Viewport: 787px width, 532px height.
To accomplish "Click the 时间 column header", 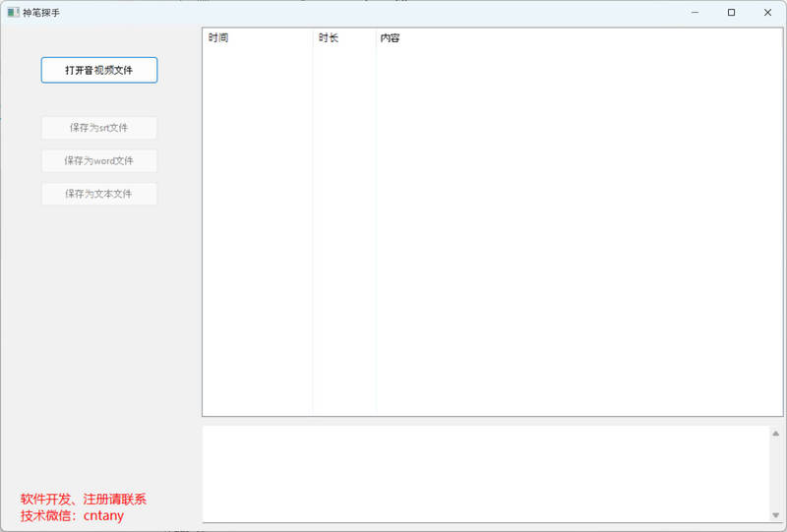I will [x=258, y=37].
